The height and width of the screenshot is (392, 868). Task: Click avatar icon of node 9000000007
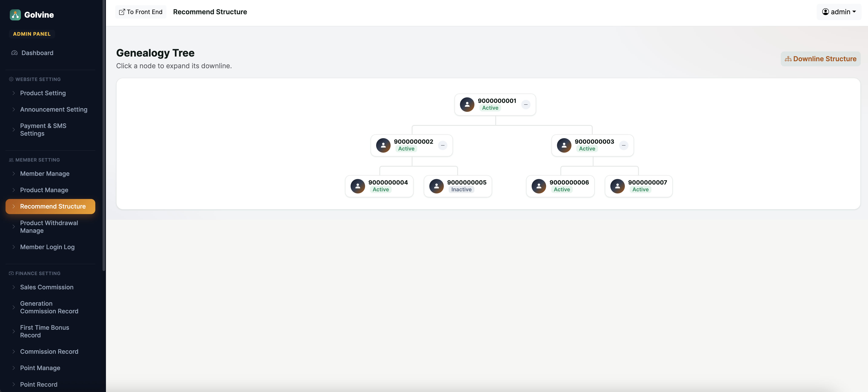pyautogui.click(x=617, y=186)
